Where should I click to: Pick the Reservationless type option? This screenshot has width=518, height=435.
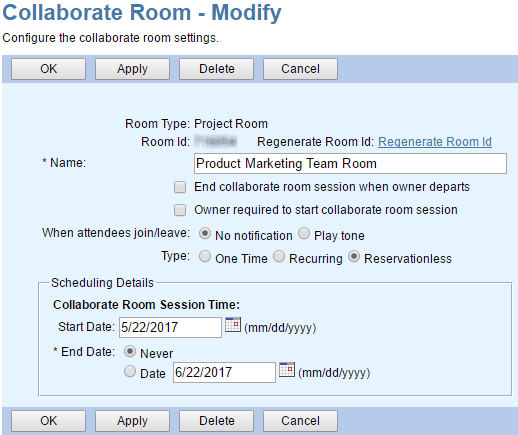[354, 256]
